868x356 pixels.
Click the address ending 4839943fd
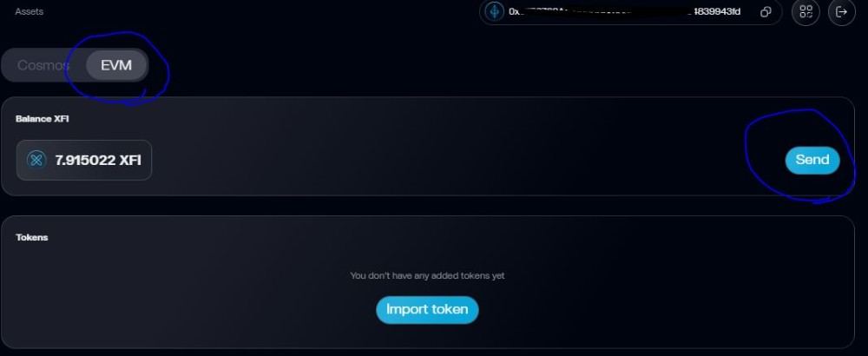point(716,11)
